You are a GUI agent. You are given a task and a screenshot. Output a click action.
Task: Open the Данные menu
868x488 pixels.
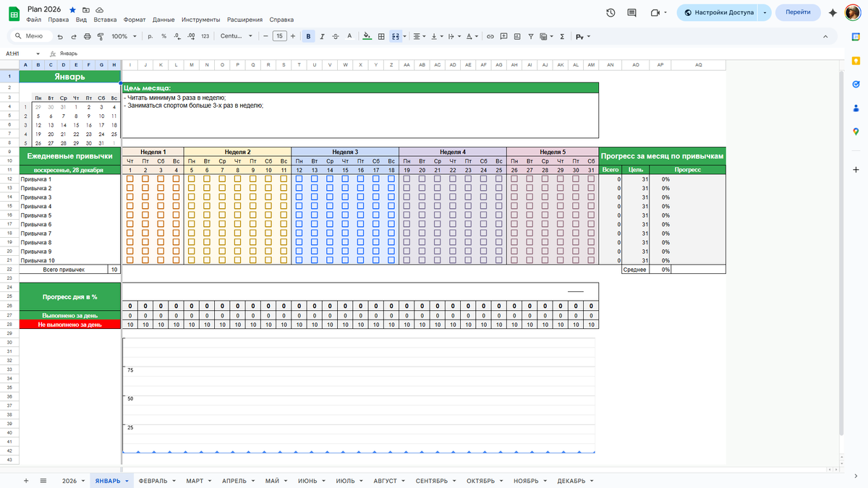tap(163, 20)
